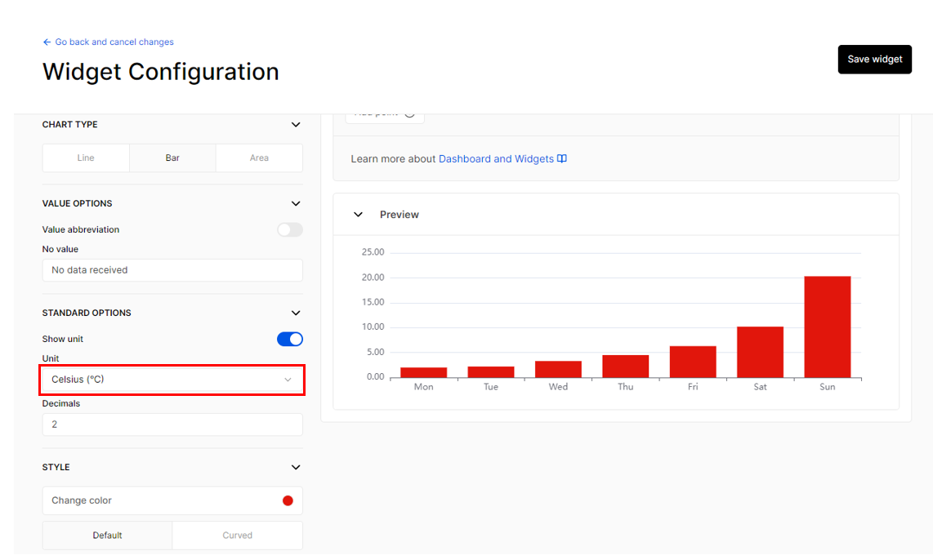The width and height of the screenshot is (942, 560).
Task: Click the Decimals input field
Action: click(172, 425)
